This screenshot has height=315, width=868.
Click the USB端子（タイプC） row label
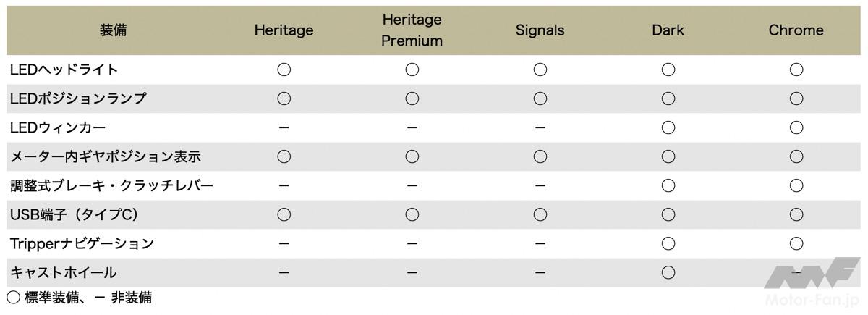[74, 215]
